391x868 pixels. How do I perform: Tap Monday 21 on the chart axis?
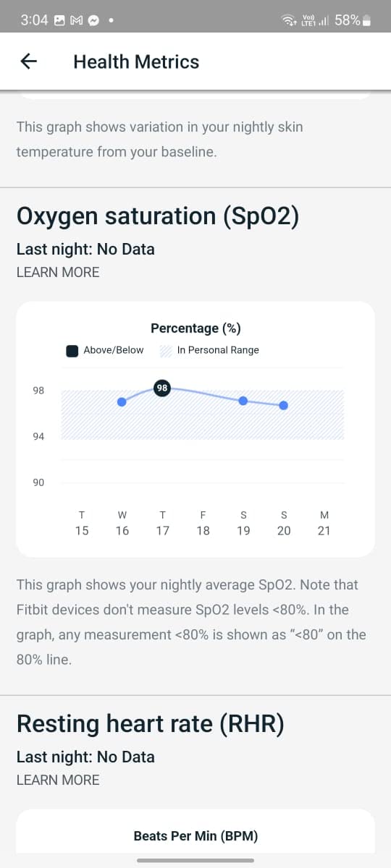click(324, 523)
